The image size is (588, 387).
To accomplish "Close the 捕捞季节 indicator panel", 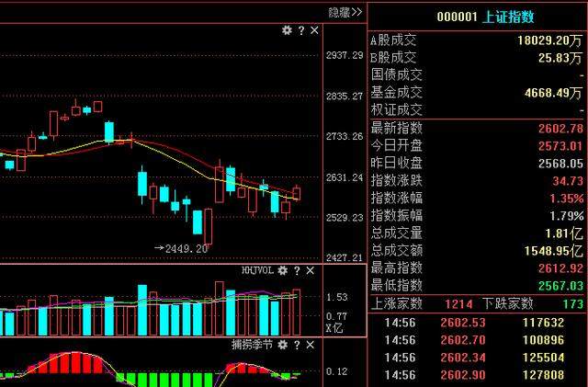I will coord(311,345).
